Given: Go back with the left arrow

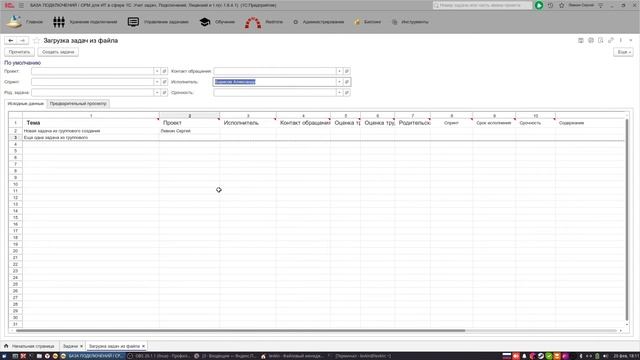Looking at the screenshot, I should 11,40.
